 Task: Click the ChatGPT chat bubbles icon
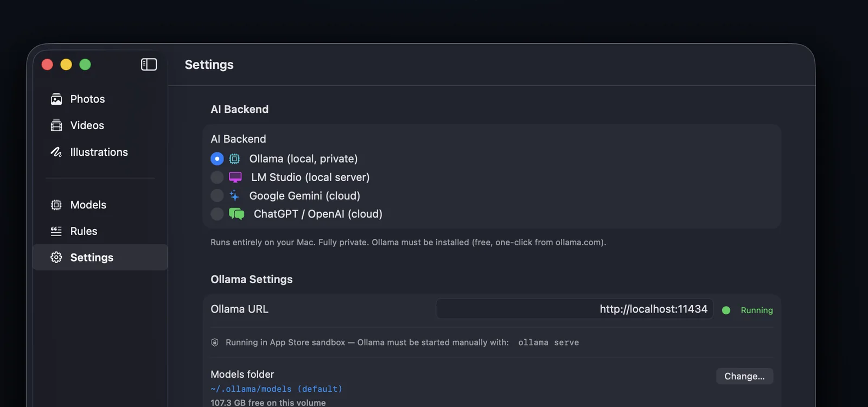[237, 214]
